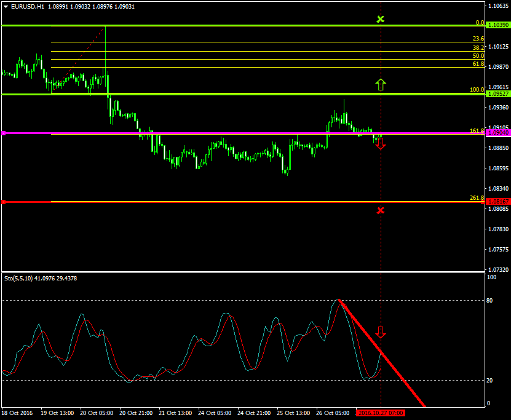Image resolution: width=511 pixels, height=420 pixels.
Task: Click the 24 Oct 05:00 axis label
Action: 215,412
